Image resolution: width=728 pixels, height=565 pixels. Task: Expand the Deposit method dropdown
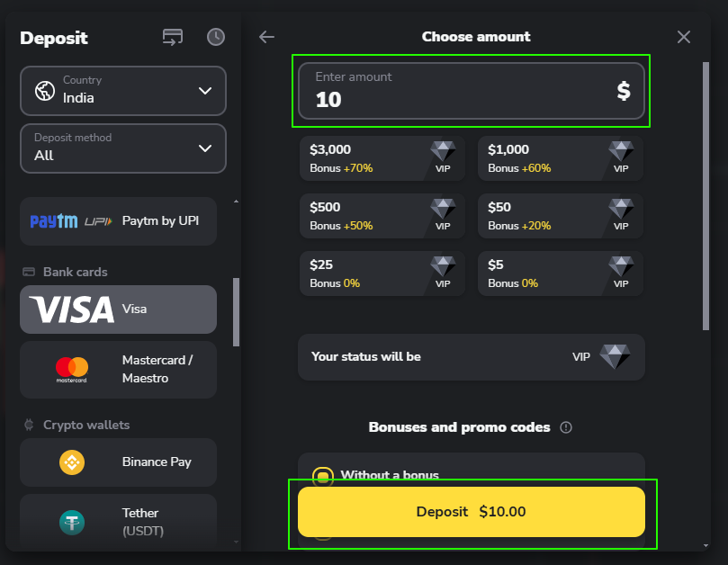(122, 148)
